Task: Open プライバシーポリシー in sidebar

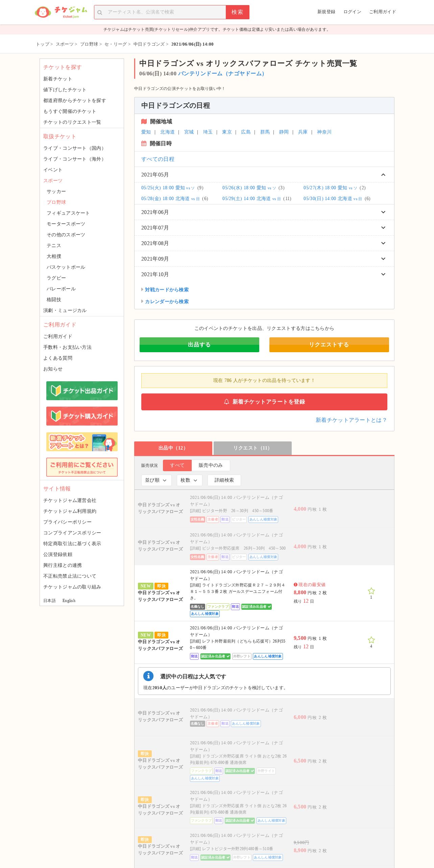Action: 67,522
